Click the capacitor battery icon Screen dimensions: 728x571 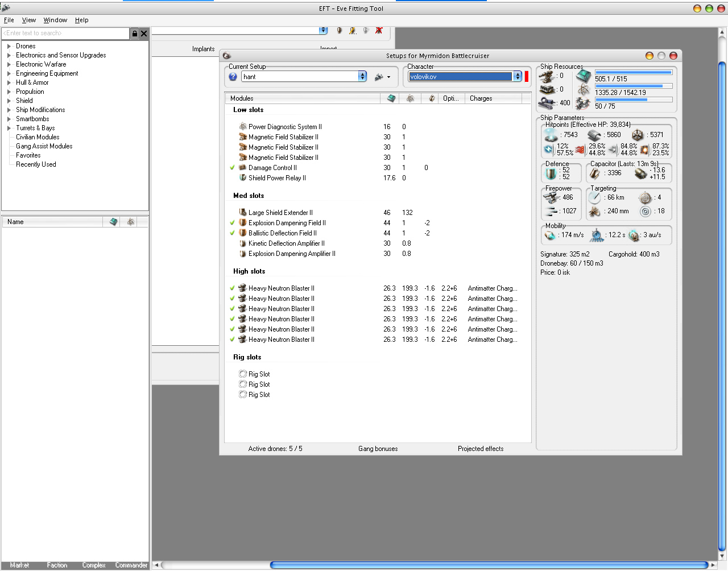click(595, 173)
